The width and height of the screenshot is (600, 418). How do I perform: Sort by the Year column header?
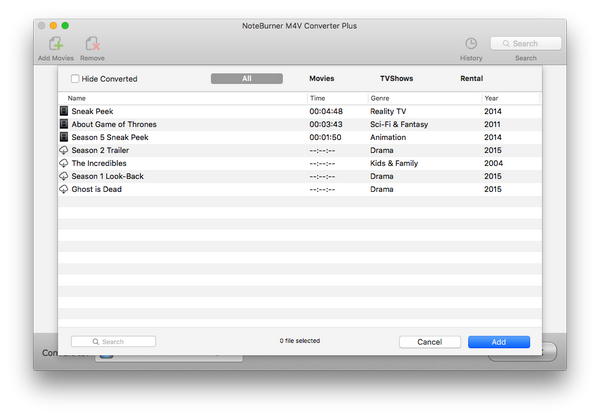pyautogui.click(x=491, y=98)
